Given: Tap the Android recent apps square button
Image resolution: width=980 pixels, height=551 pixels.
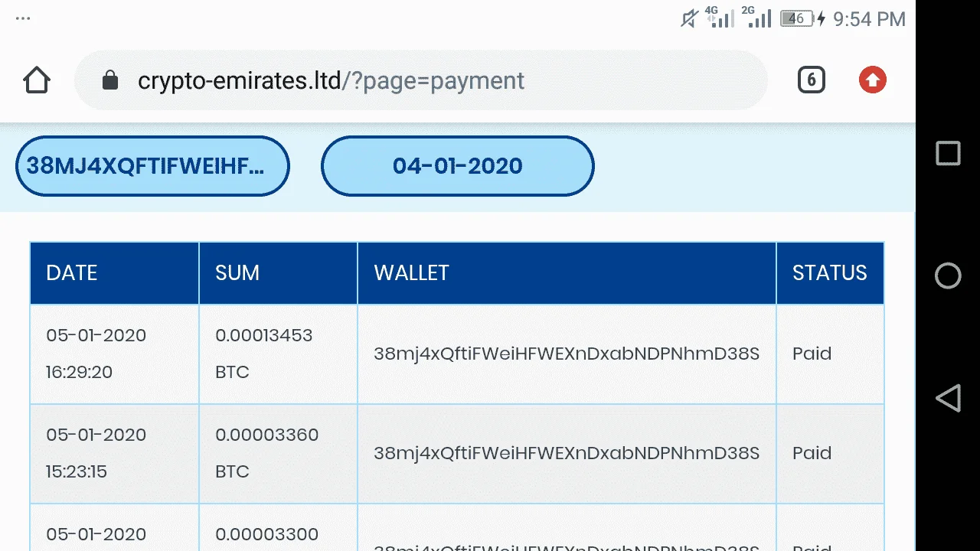Looking at the screenshot, I should (x=948, y=153).
